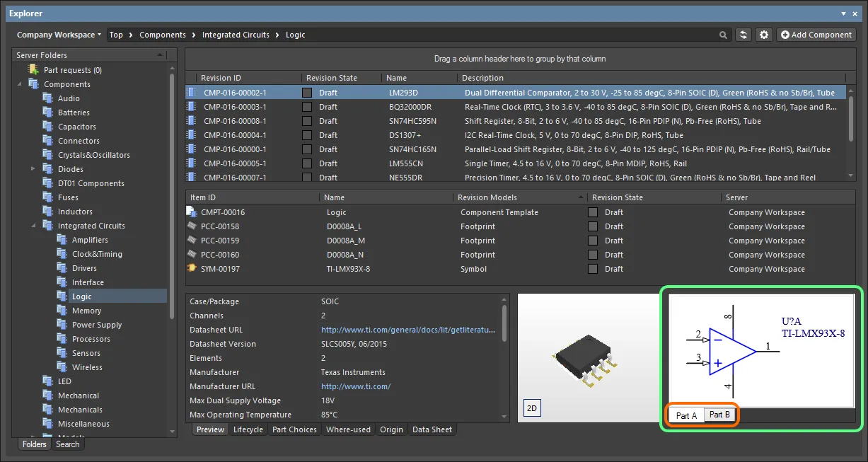Click the Capacitors folder icon in tree
868x462 pixels.
click(x=47, y=127)
